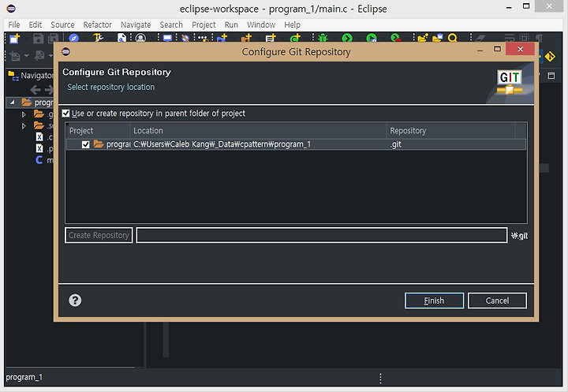This screenshot has height=392, width=568.
Task: Collapse the program_1 project tree node
Action: [13, 103]
